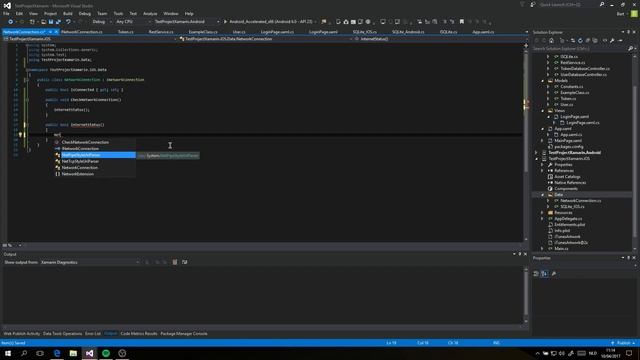Expand the Resources folder in Solution Explorer
The image size is (640, 360).
542,213
